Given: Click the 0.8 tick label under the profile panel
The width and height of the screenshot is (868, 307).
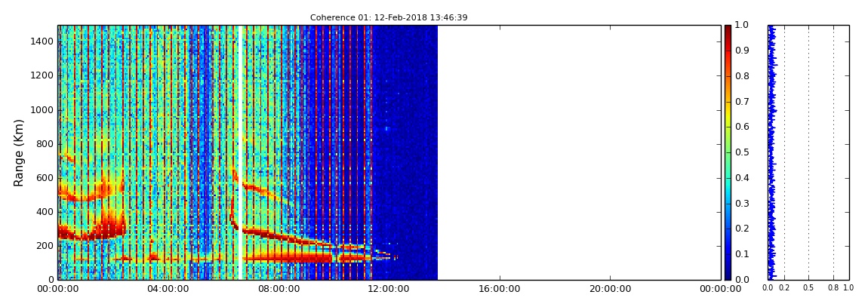Looking at the screenshot, I should coord(834,287).
